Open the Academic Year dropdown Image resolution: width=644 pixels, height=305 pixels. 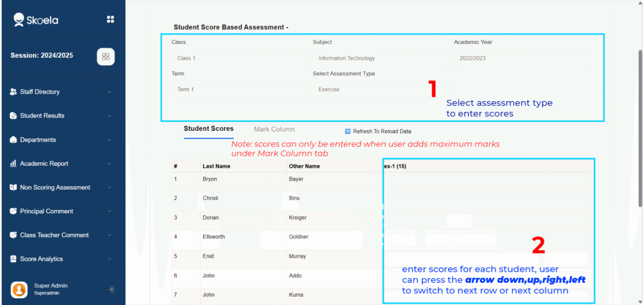tap(522, 58)
